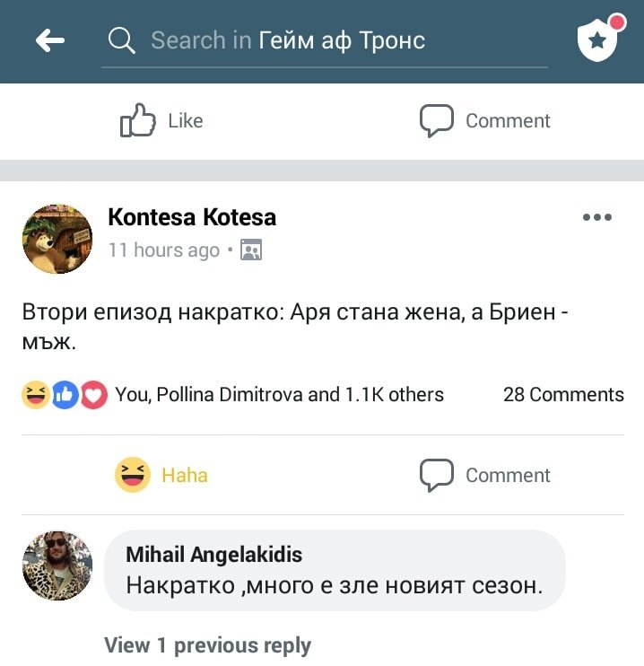
Task: Open the post audience group icon
Action: coord(251,250)
